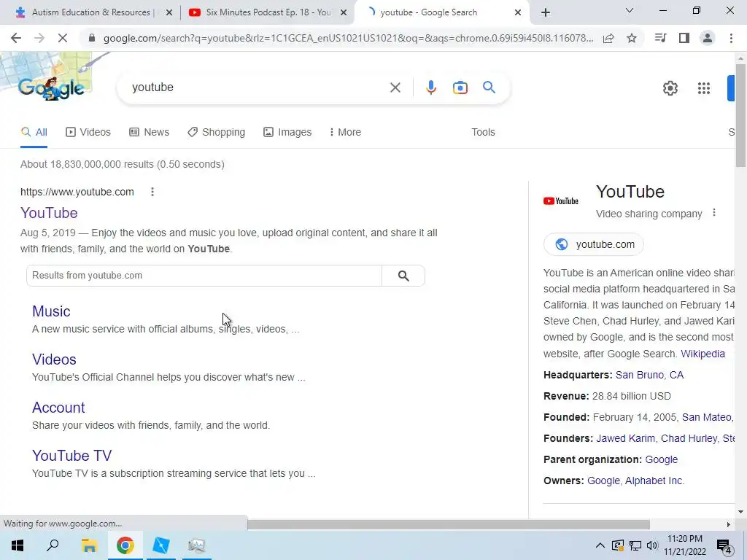Screen dimensions: 747x560
Task: Open the YouTube result title link
Action: click(49, 213)
